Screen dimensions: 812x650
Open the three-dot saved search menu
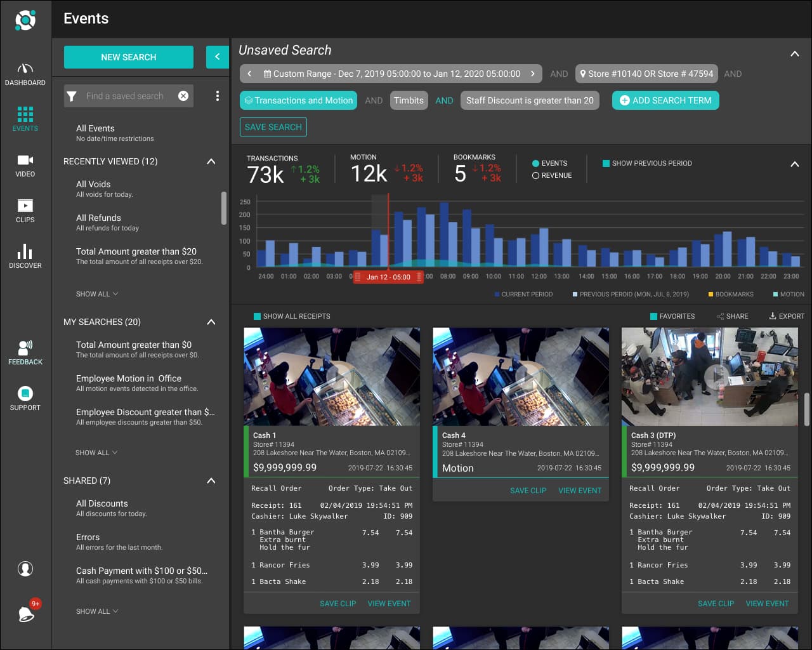coord(217,95)
